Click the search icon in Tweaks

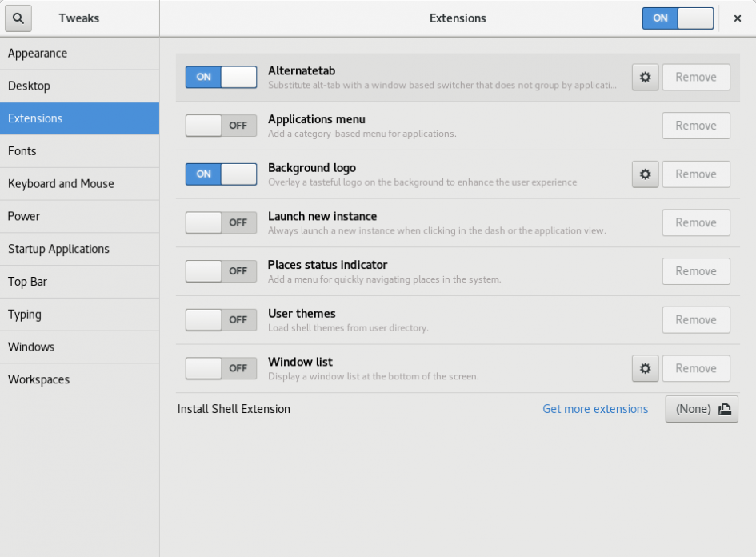(x=18, y=18)
